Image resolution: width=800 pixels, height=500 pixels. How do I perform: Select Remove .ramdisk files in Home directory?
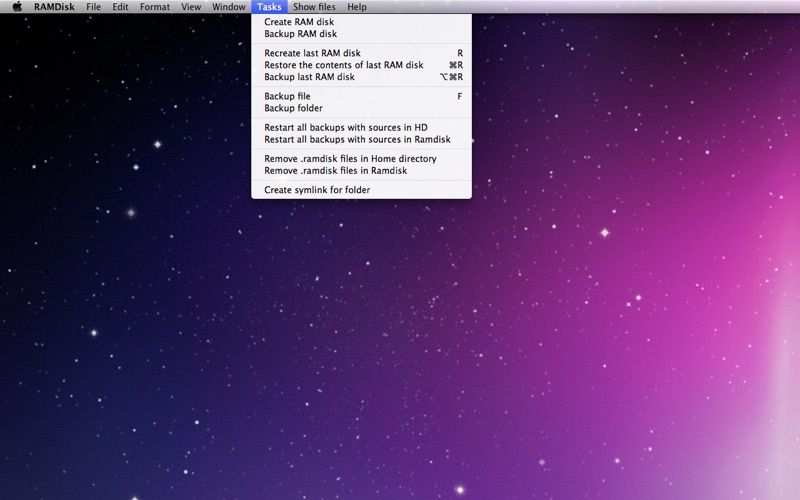pos(361,159)
